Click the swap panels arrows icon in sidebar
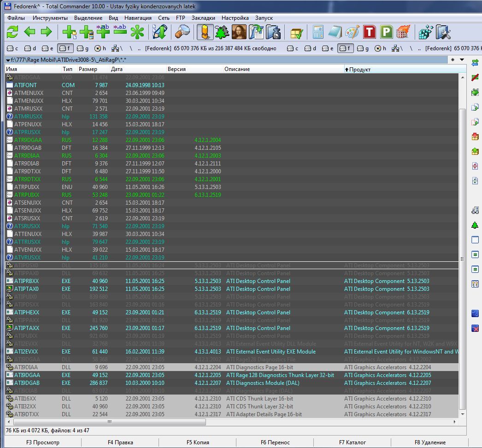 (x=475, y=62)
